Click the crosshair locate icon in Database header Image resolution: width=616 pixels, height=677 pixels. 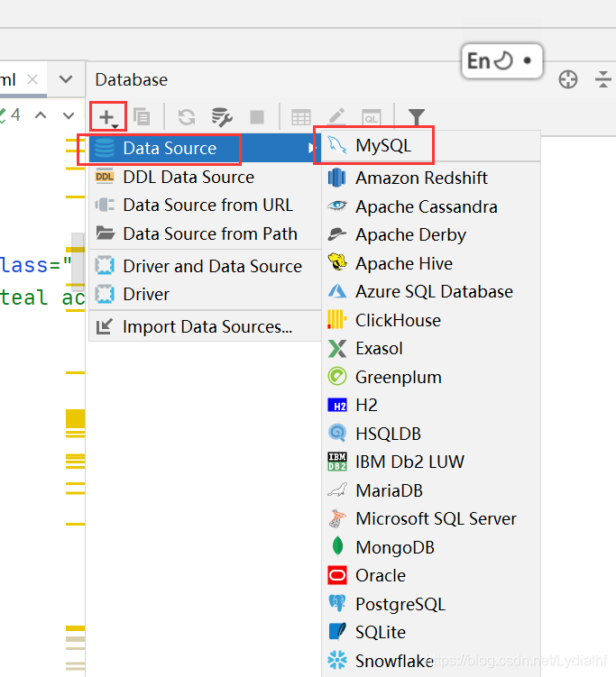point(568,80)
